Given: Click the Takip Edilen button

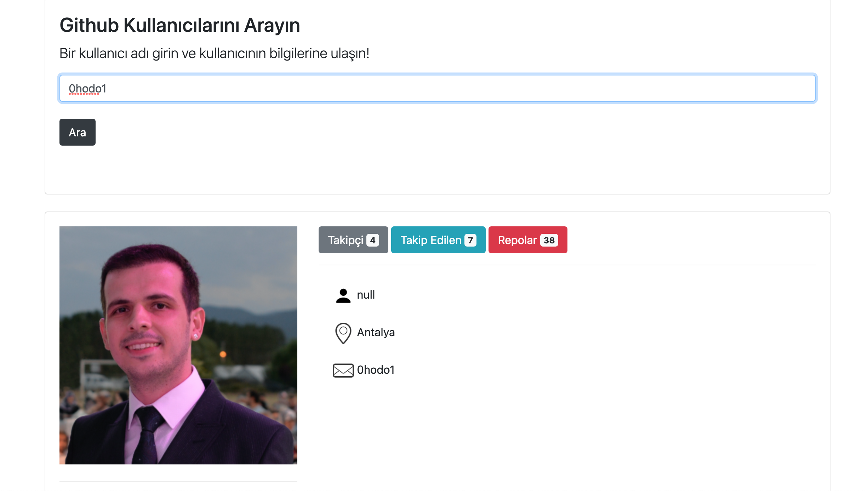Looking at the screenshot, I should 430,240.
